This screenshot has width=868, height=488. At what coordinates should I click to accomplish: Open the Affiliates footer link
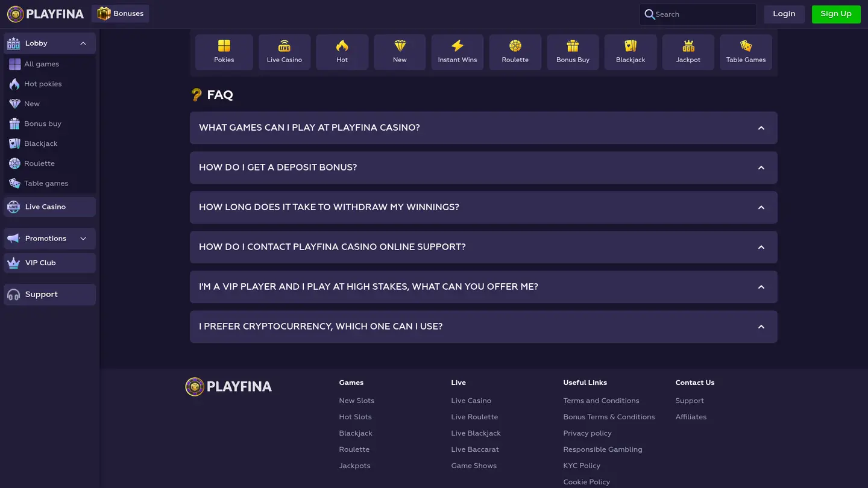691,417
